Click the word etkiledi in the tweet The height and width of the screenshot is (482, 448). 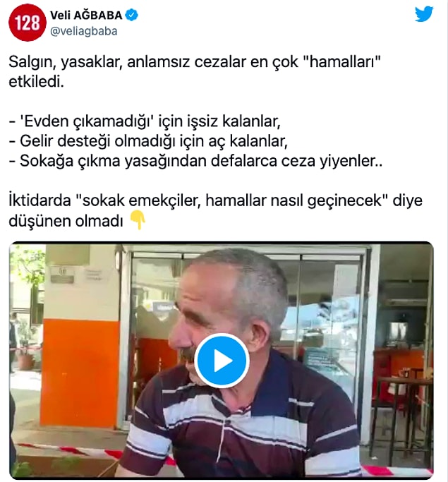[36, 82]
